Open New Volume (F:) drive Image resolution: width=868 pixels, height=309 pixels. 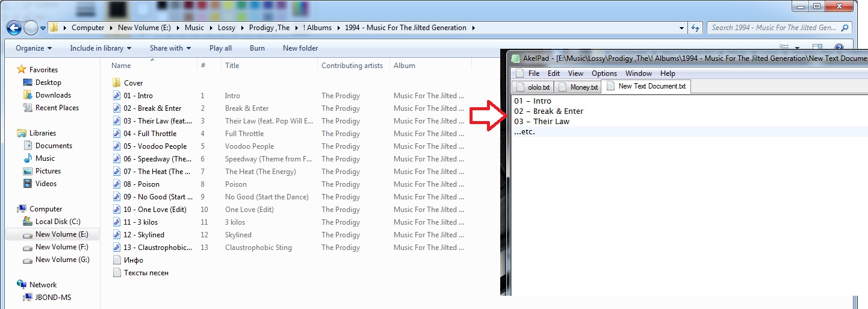[61, 247]
